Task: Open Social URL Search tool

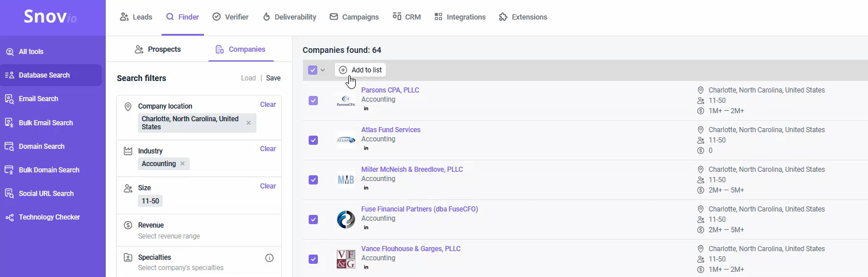Action: (46, 194)
